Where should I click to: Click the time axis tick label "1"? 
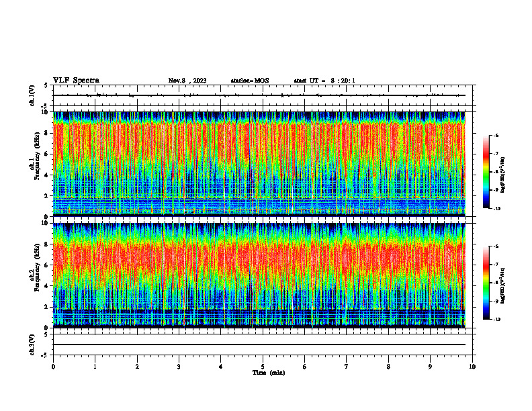click(x=95, y=367)
